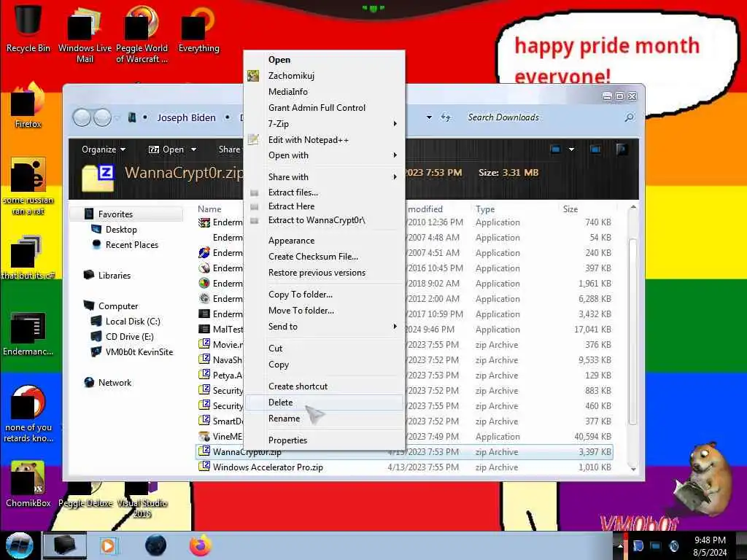Select Extract files... option
This screenshot has height=560, width=747.
pyautogui.click(x=324, y=192)
